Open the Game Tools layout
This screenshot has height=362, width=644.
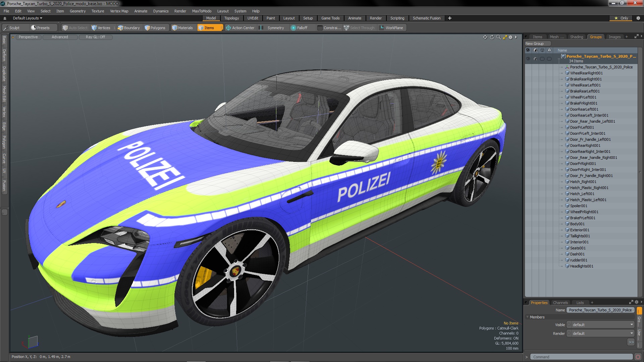[x=330, y=18]
